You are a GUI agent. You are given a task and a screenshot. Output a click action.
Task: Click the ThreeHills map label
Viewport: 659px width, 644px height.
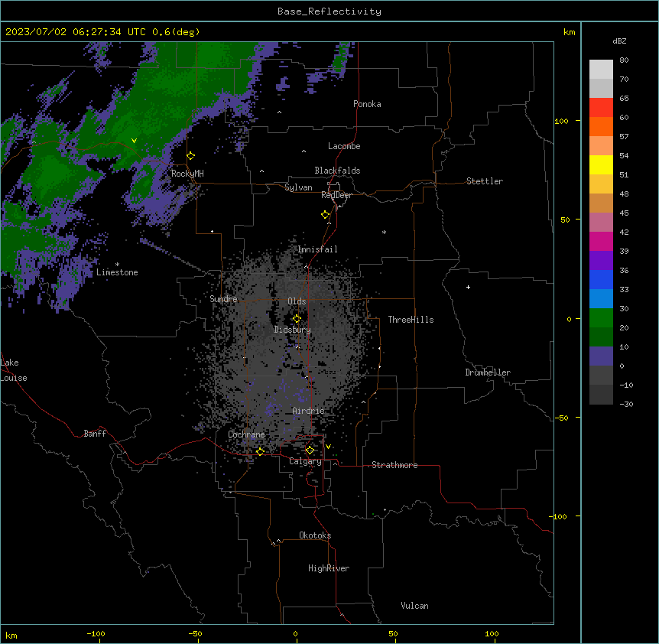coord(411,320)
